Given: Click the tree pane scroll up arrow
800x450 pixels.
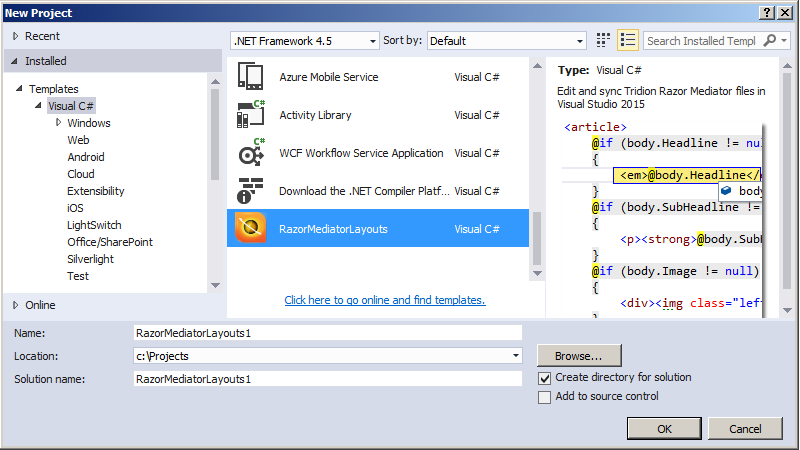Looking at the screenshot, I should [215, 81].
